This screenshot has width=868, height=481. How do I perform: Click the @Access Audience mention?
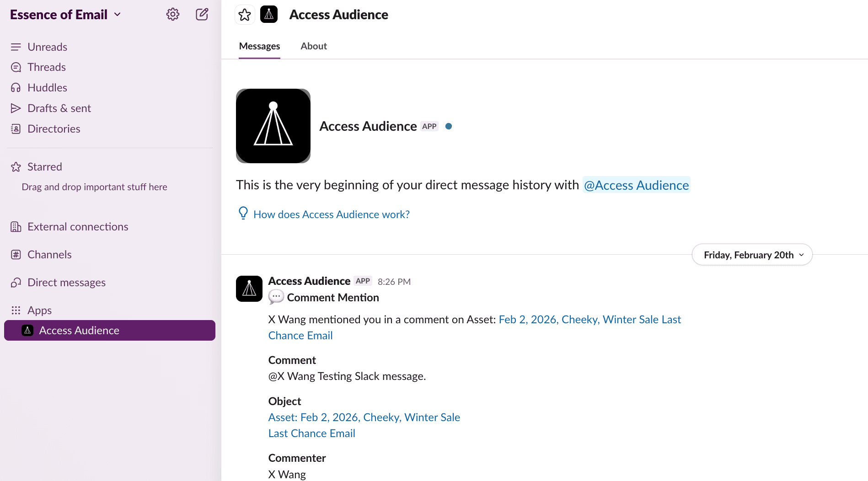click(x=636, y=185)
